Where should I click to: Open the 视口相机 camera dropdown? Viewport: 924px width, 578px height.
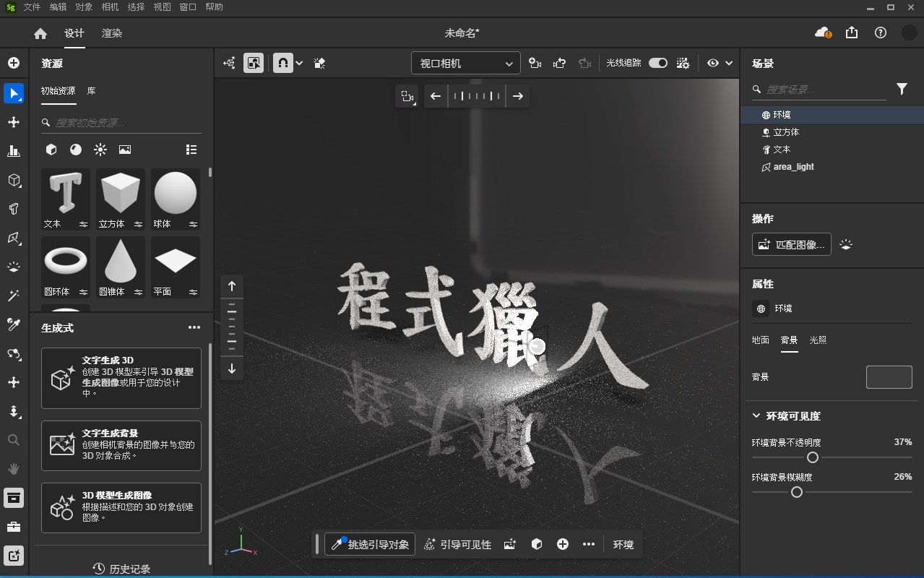pos(465,64)
